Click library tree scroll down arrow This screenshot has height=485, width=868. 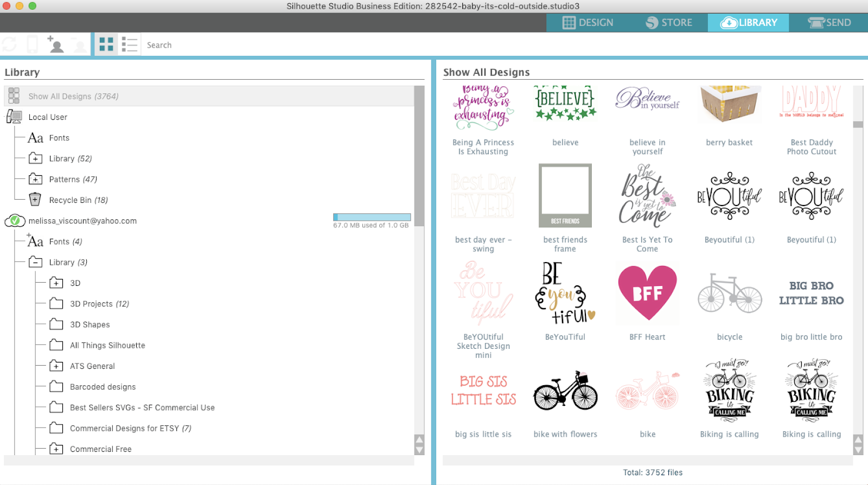pos(419,450)
